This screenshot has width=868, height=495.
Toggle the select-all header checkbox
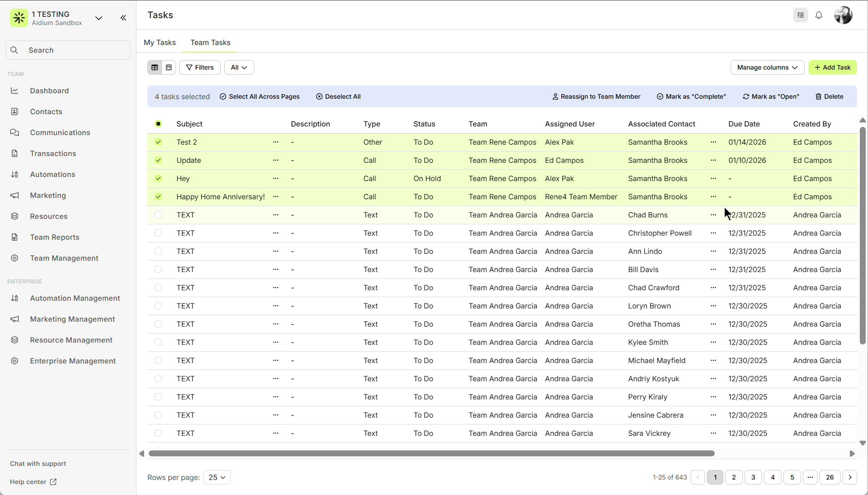pos(158,124)
